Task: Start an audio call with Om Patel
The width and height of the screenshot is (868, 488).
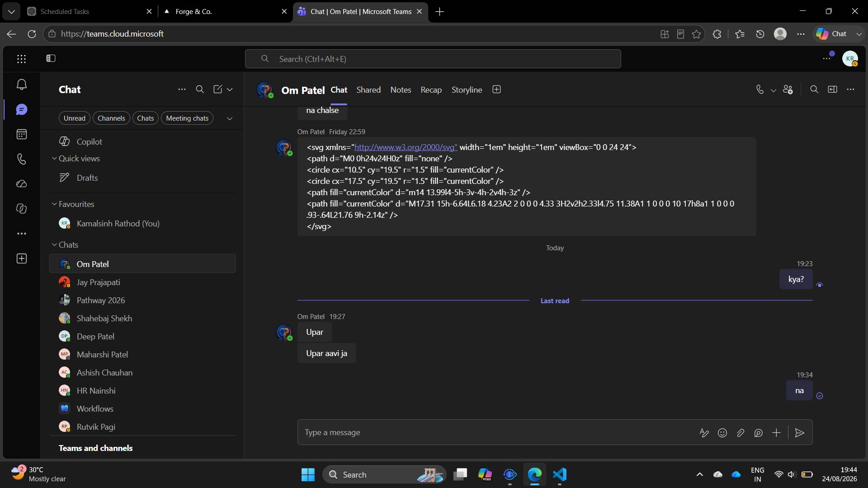Action: pos(760,89)
